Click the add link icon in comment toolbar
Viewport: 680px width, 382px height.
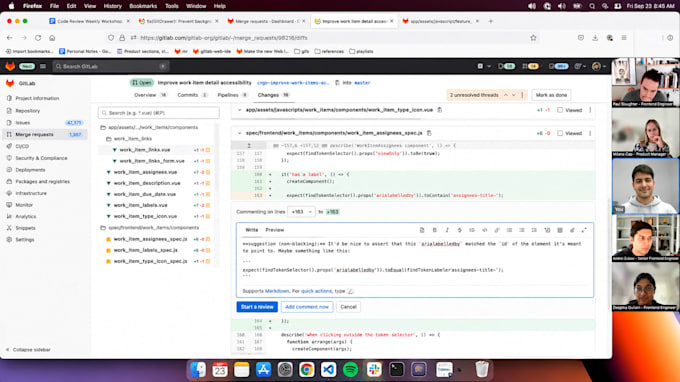pos(497,230)
